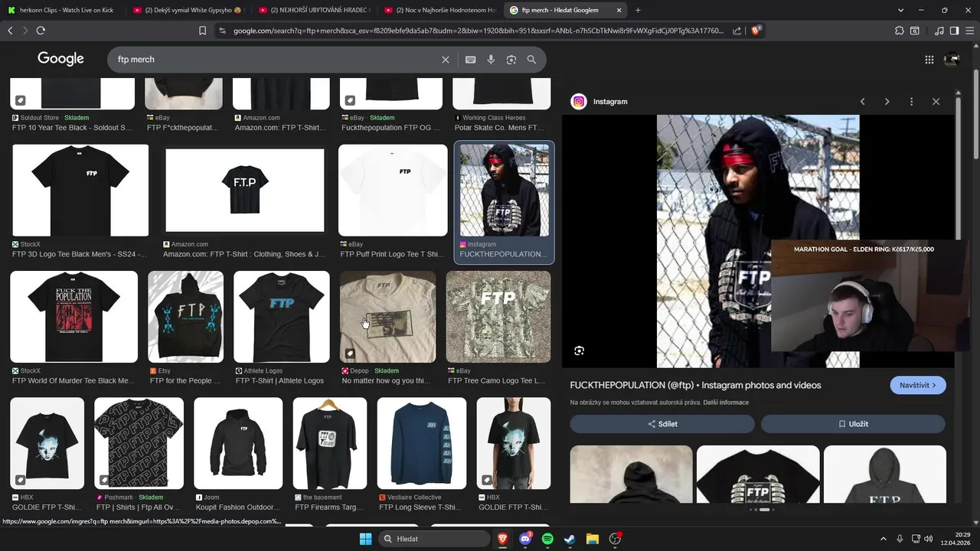
Task: Open the Depop beige FTP tee thumbnail
Action: (388, 317)
